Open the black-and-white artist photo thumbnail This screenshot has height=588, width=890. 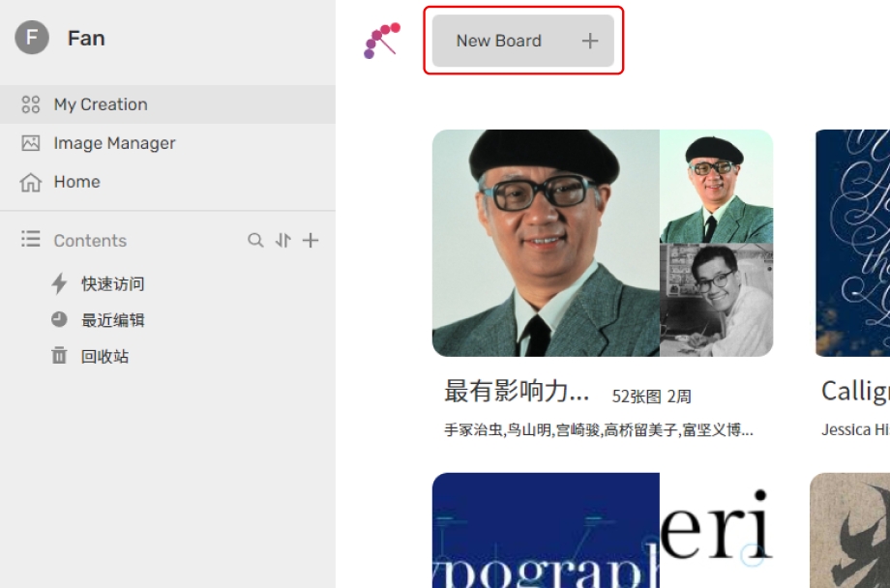point(716,300)
